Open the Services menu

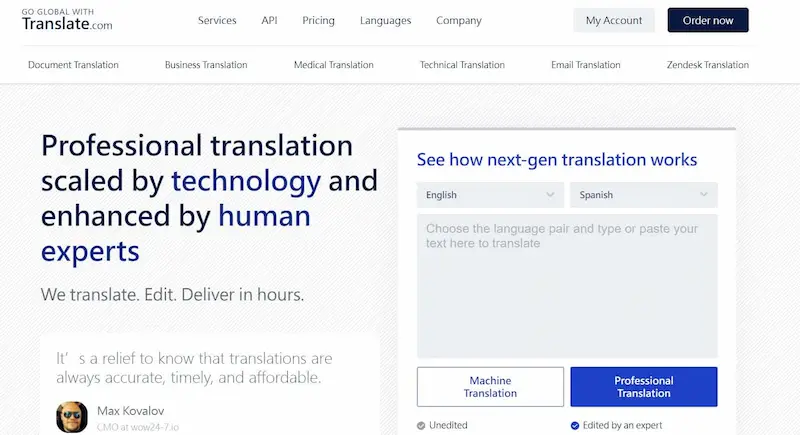coord(217,21)
